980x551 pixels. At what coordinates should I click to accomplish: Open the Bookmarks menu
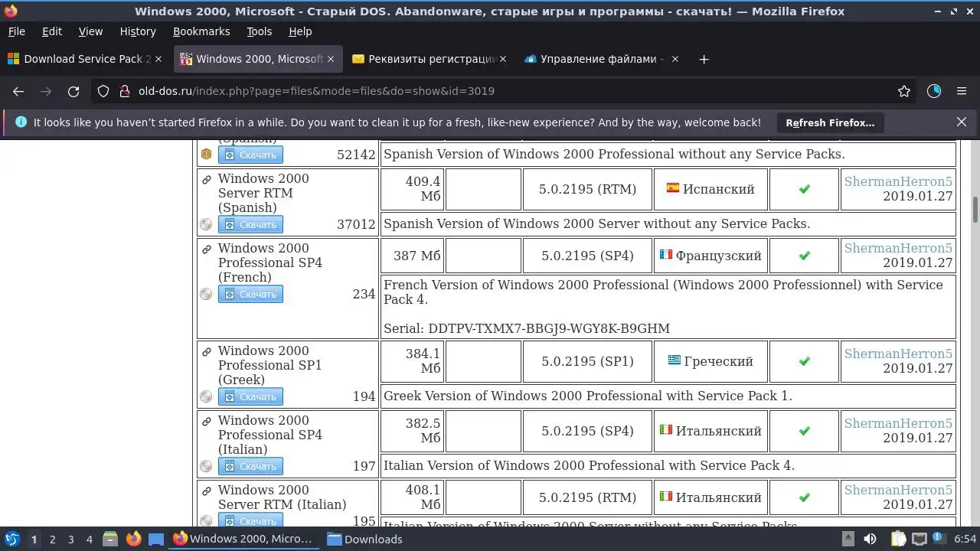201,31
